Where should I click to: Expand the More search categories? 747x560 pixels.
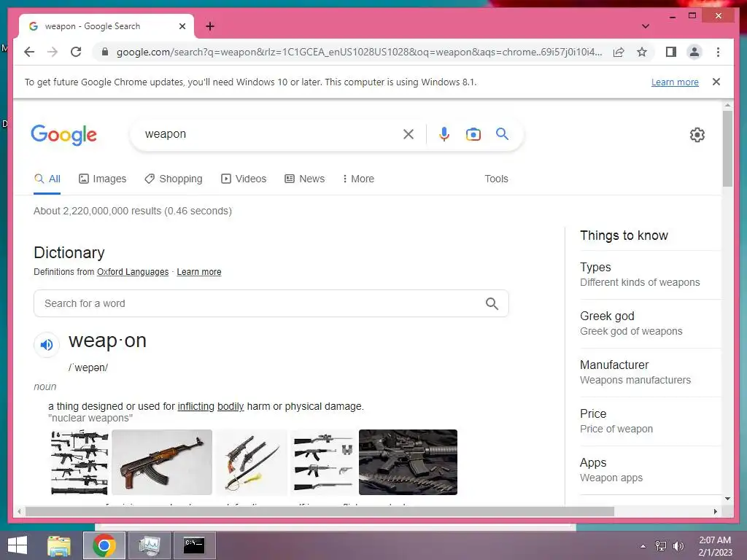[x=358, y=179]
